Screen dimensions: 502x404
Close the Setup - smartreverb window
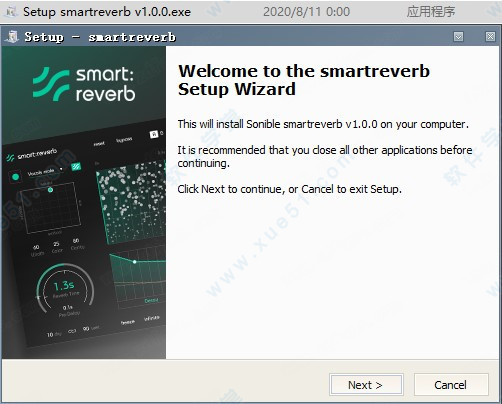[490, 36]
